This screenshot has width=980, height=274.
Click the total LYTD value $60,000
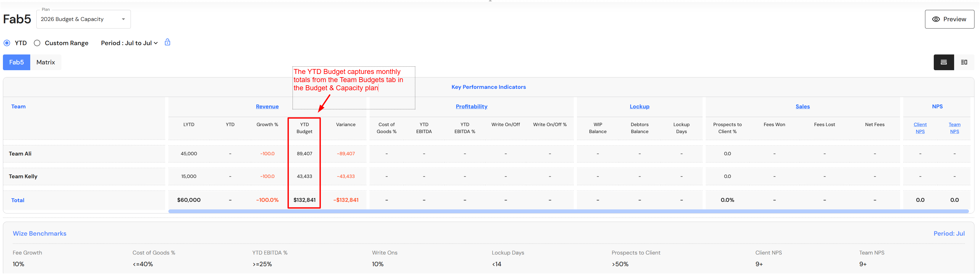coord(189,200)
